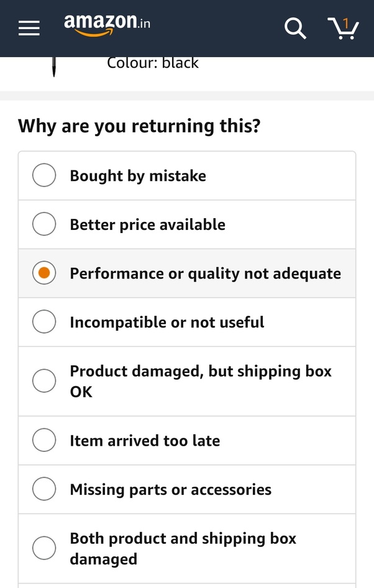374x588 pixels.
Task: Tap the 'Incompatible or not useful' row label
Action: 167,322
